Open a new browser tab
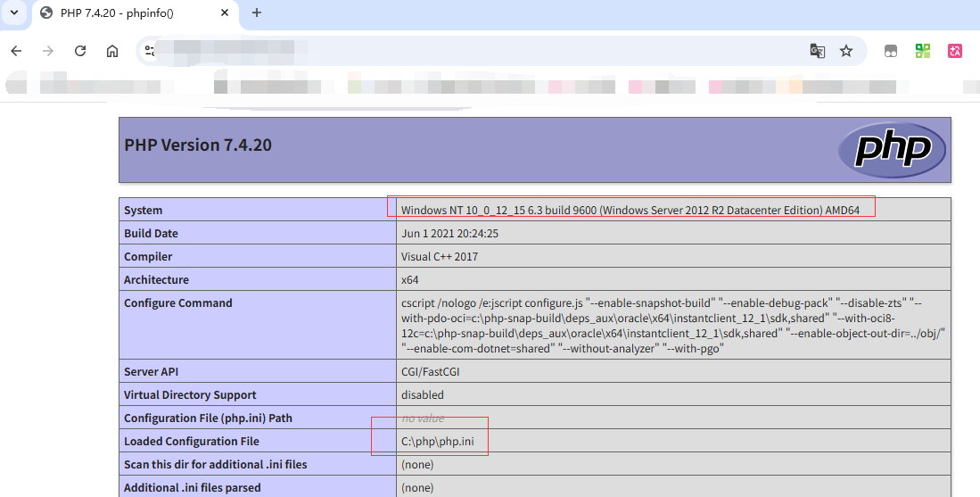 point(257,12)
